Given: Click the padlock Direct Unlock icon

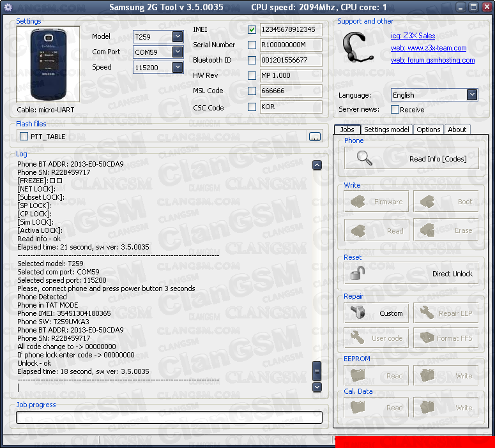Looking at the screenshot, I should (358, 273).
